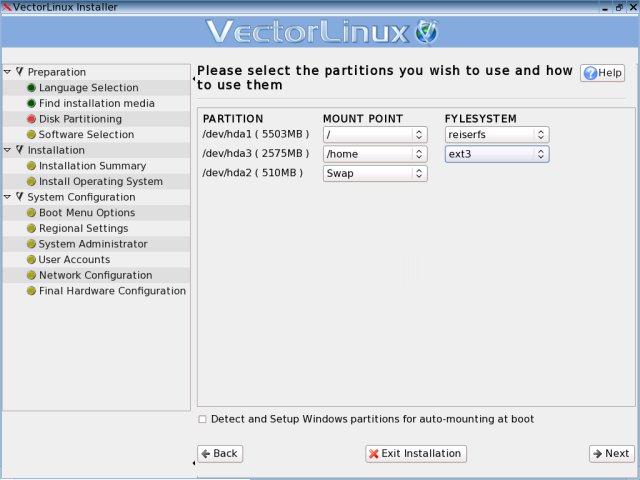This screenshot has height=480, width=640.
Task: Collapse the Preparation tree section
Action: tap(8, 72)
